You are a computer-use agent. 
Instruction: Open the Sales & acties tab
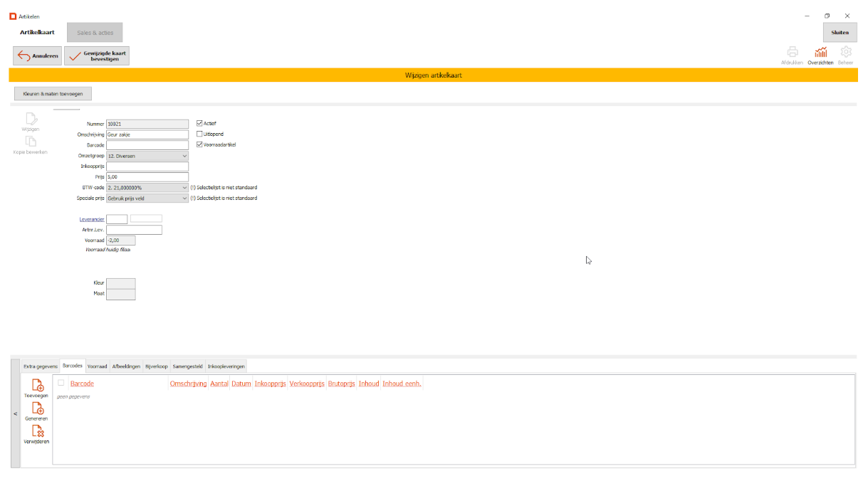tap(95, 33)
